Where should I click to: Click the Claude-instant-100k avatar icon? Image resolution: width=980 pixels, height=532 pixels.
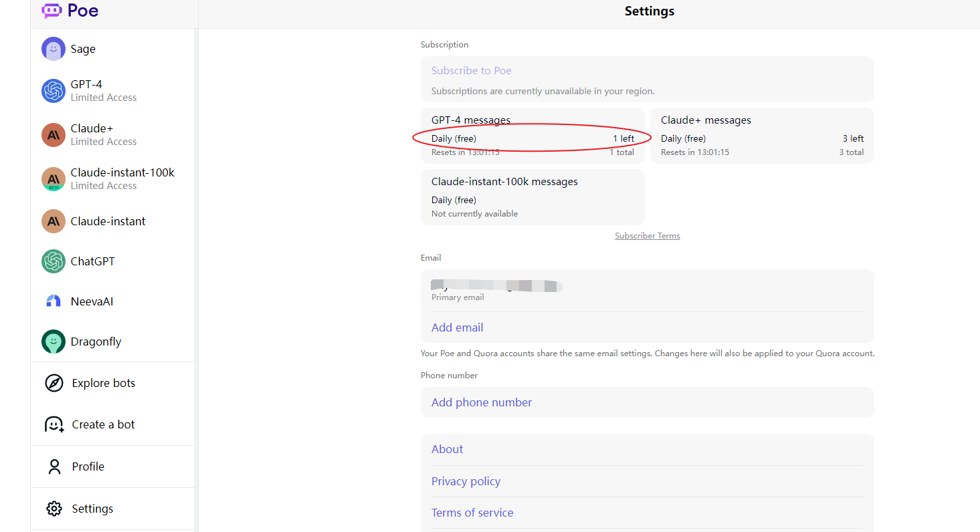pos(54,179)
